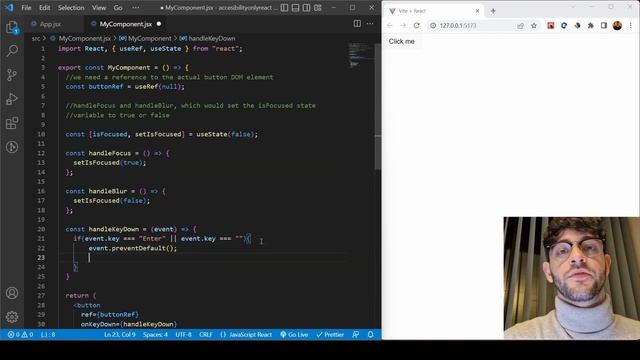Open the Manage gear in activity bar
Screen dimensions: 640x360
[x=12, y=317]
